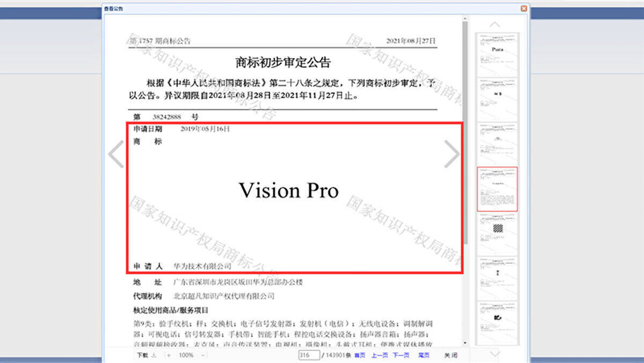Go to previous page via 上一页
This screenshot has height=363, width=644.
click(379, 355)
